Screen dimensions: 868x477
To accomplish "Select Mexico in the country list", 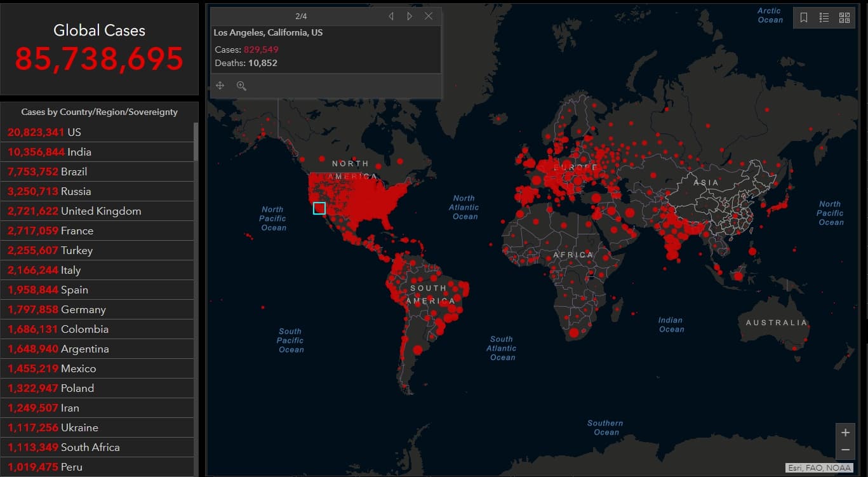I will (98, 368).
